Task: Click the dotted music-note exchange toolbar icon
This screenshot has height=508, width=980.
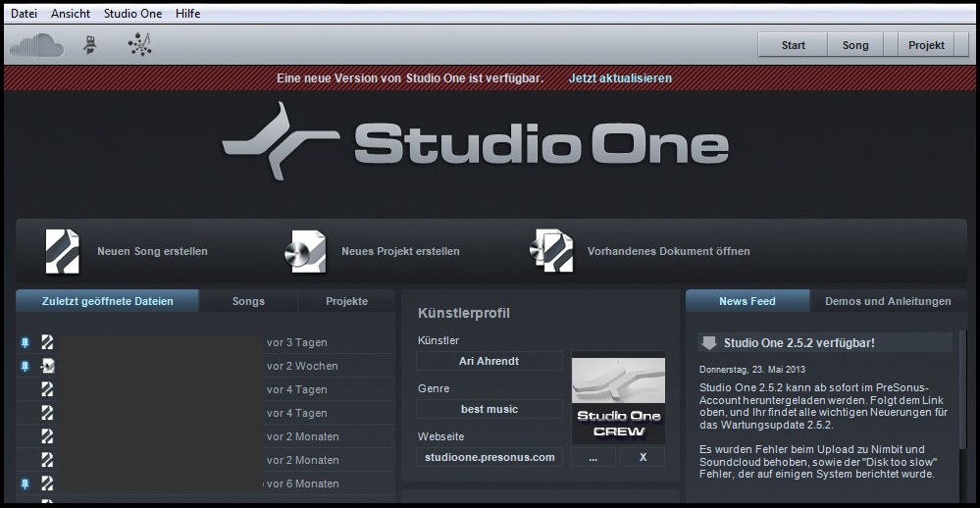Action: click(x=140, y=44)
